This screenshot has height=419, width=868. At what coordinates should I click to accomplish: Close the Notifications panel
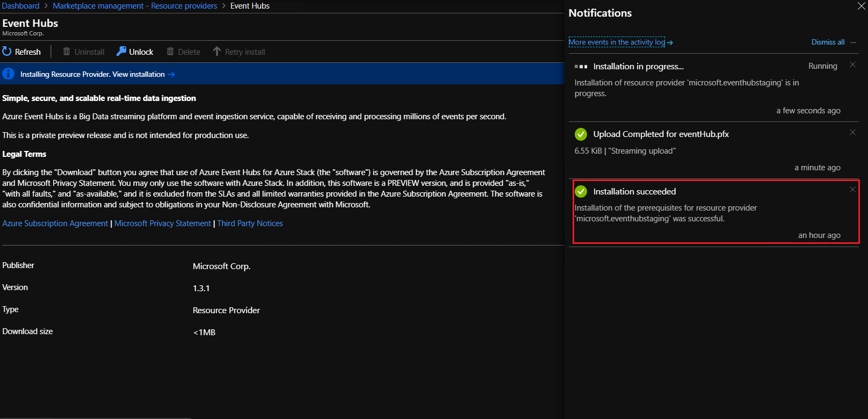click(861, 6)
